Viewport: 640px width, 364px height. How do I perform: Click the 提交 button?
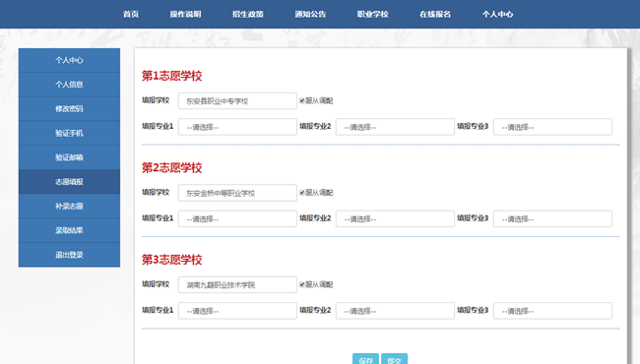394,359
